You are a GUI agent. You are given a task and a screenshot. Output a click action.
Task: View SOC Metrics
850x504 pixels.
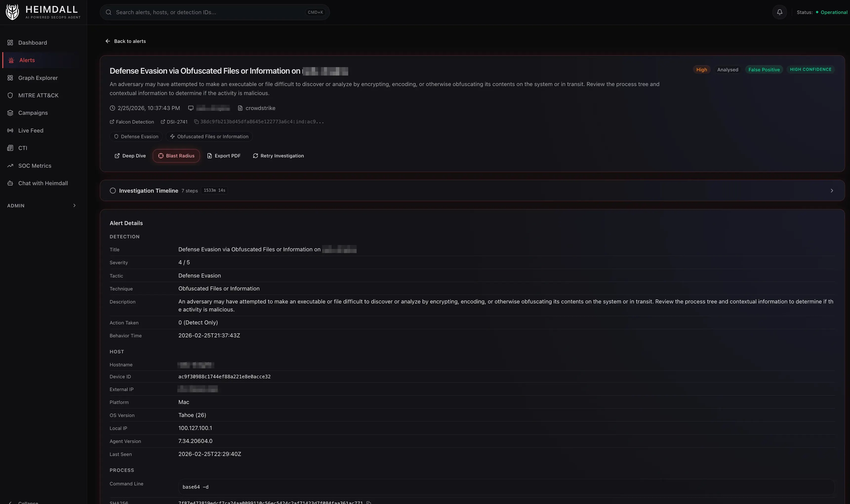click(x=34, y=166)
